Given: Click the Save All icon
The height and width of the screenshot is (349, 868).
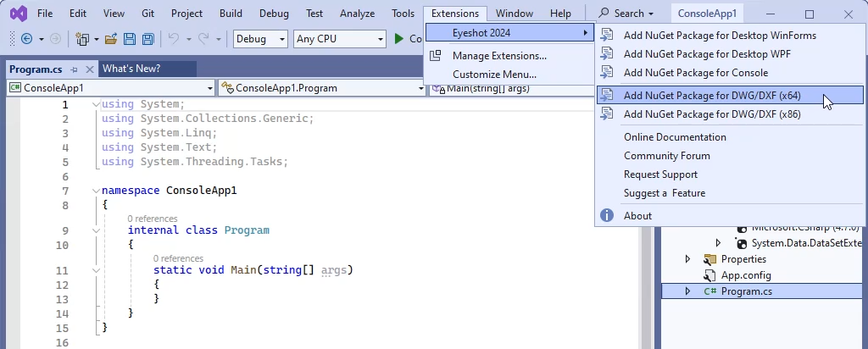Looking at the screenshot, I should pos(147,39).
